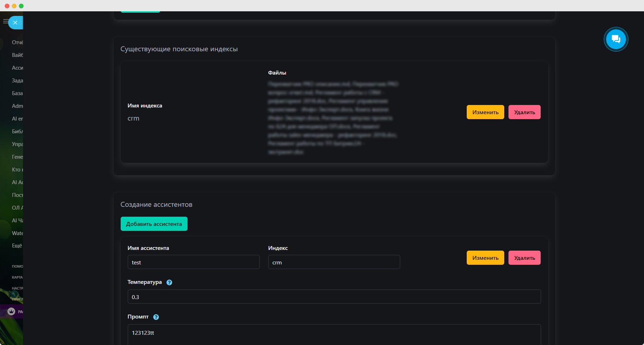Image resolution: width=644 pixels, height=345 pixels.
Task: Focus the Имя ассистента field
Action: (194, 262)
